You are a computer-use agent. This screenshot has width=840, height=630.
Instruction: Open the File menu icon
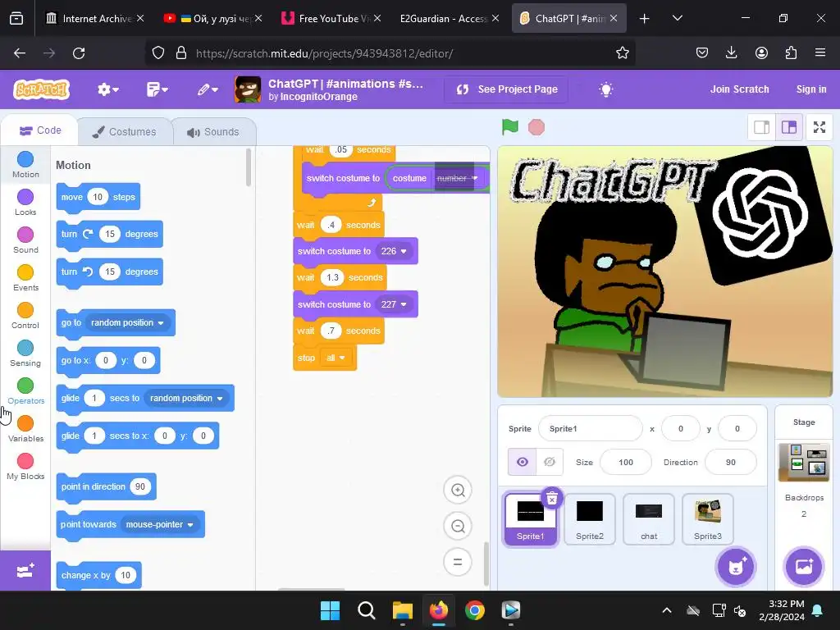click(x=157, y=89)
